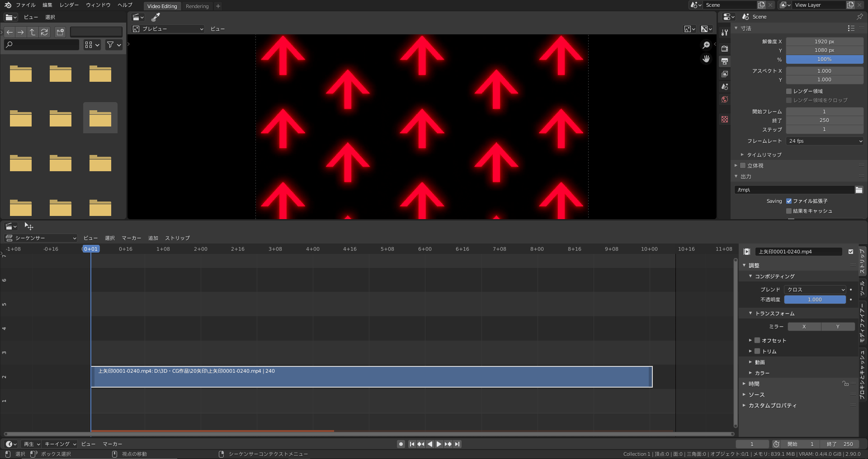This screenshot has width=868, height=459.
Task: Adjust the resolution percentage slider
Action: [825, 60]
